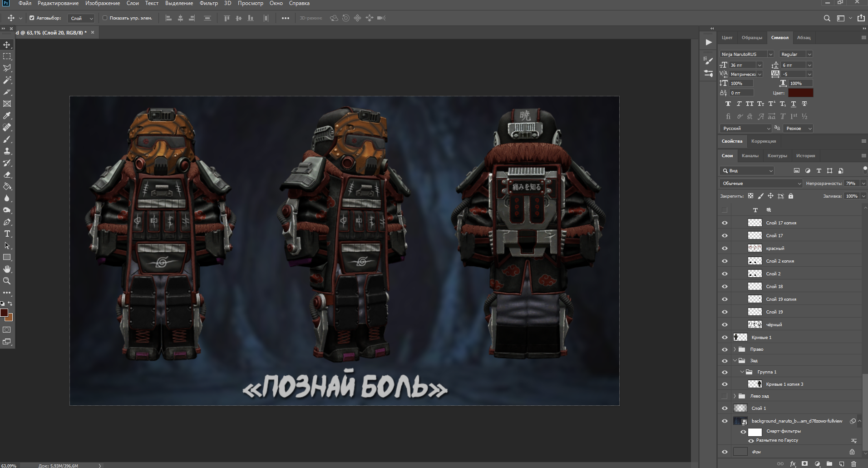Image resolution: width=868 pixels, height=468 pixels.
Task: Select the Horizontal Type tool
Action: tap(7, 234)
